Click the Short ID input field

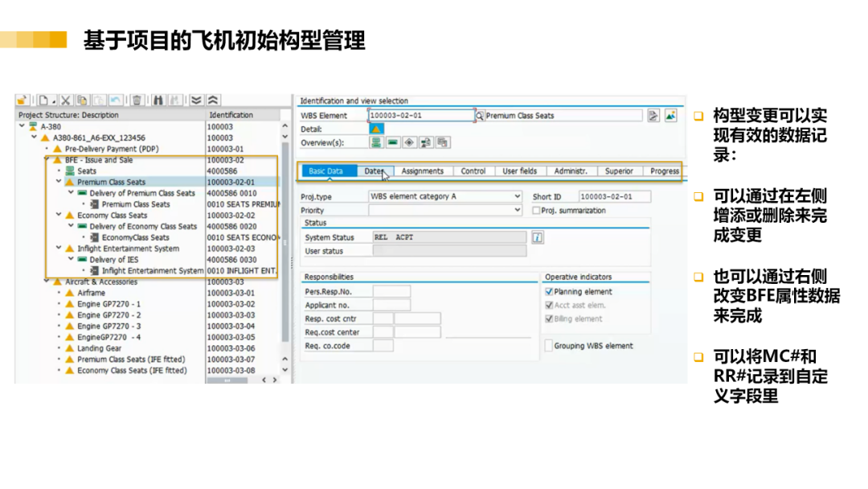[615, 196]
